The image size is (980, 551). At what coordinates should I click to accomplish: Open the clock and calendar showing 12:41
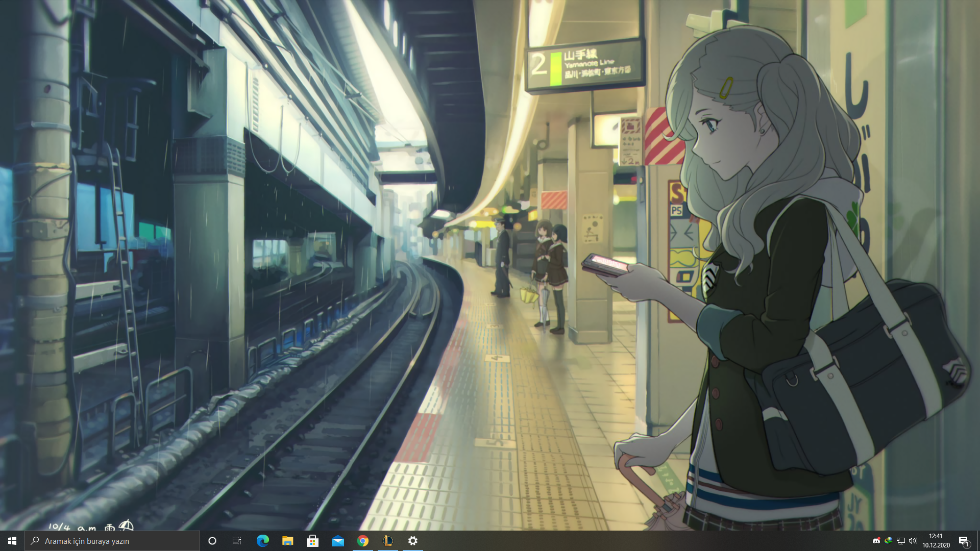click(936, 541)
